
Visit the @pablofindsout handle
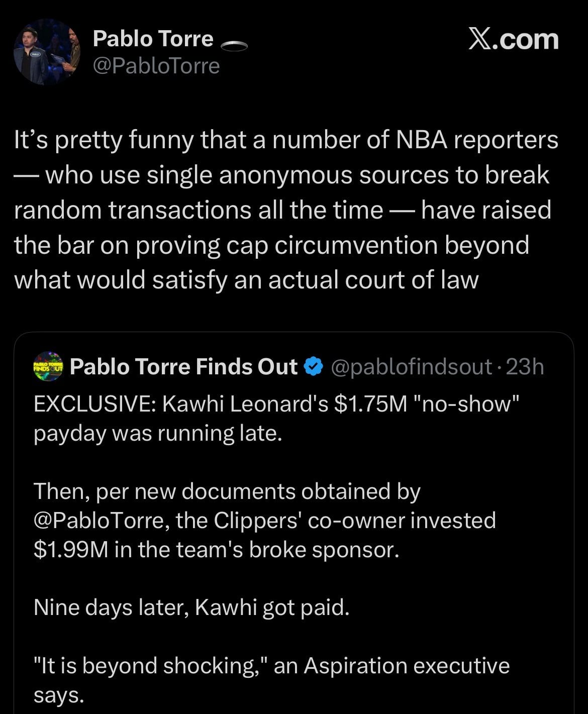(412, 367)
